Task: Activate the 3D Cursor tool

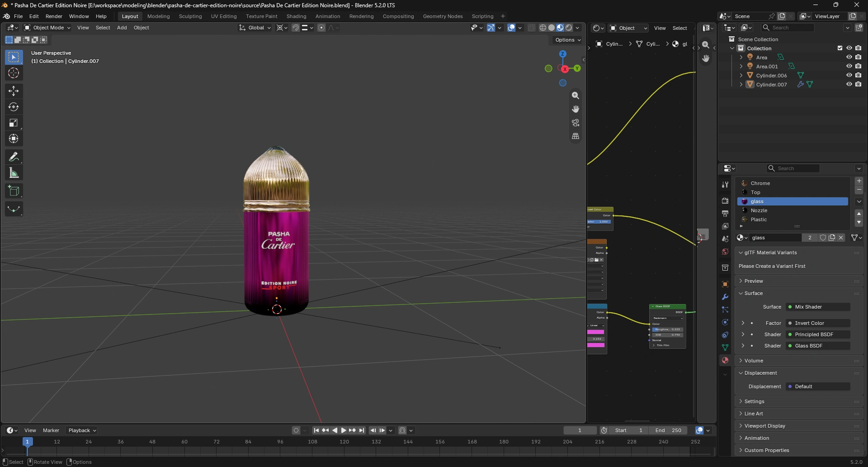Action: [x=14, y=73]
